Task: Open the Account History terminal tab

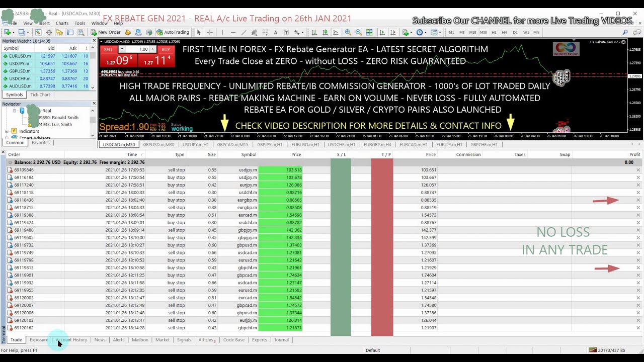Action: (72, 340)
